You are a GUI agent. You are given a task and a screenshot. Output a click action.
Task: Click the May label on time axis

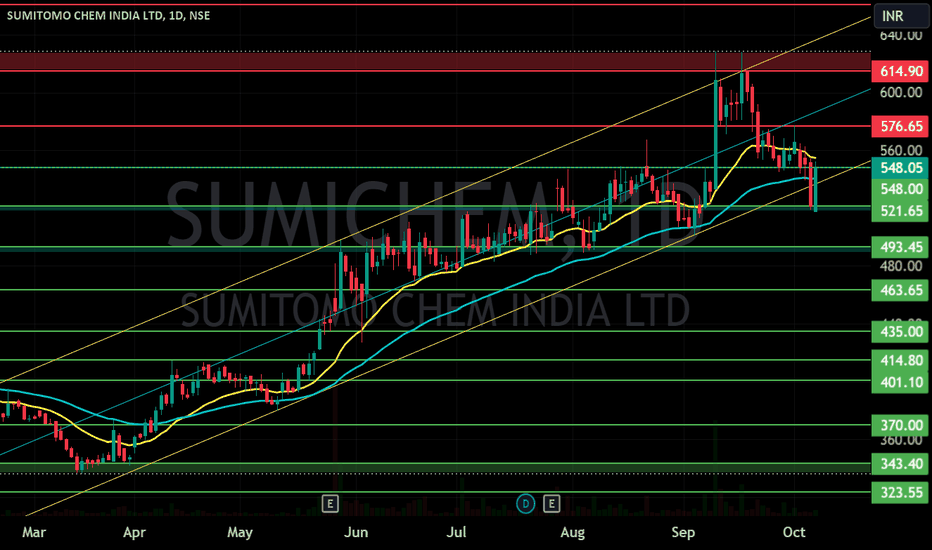coord(240,532)
